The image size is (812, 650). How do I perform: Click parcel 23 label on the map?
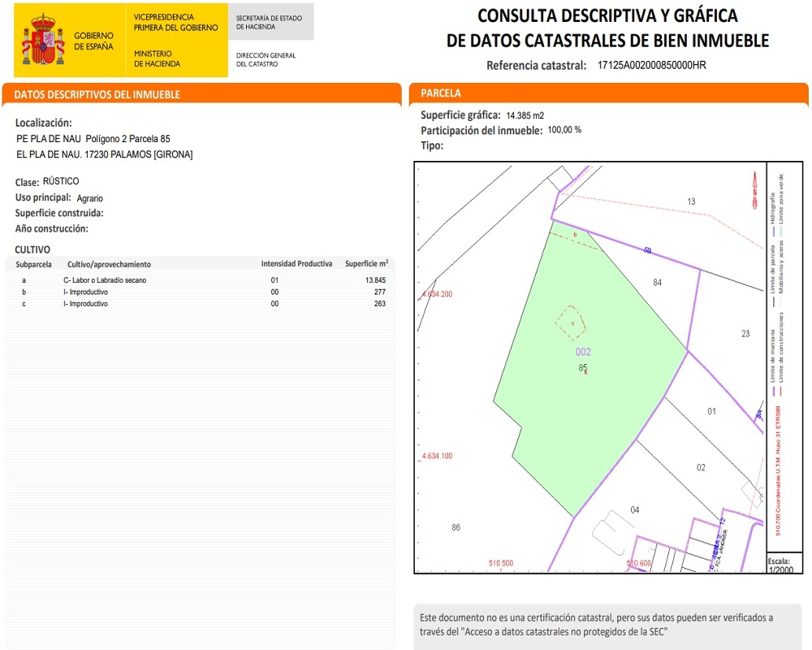coord(745,334)
